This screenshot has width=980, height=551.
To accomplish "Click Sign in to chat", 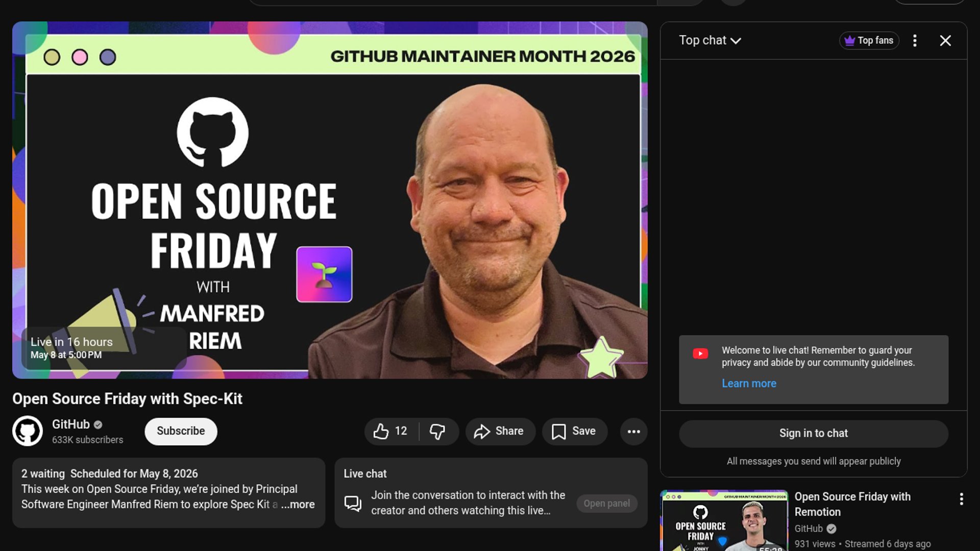I will point(813,434).
